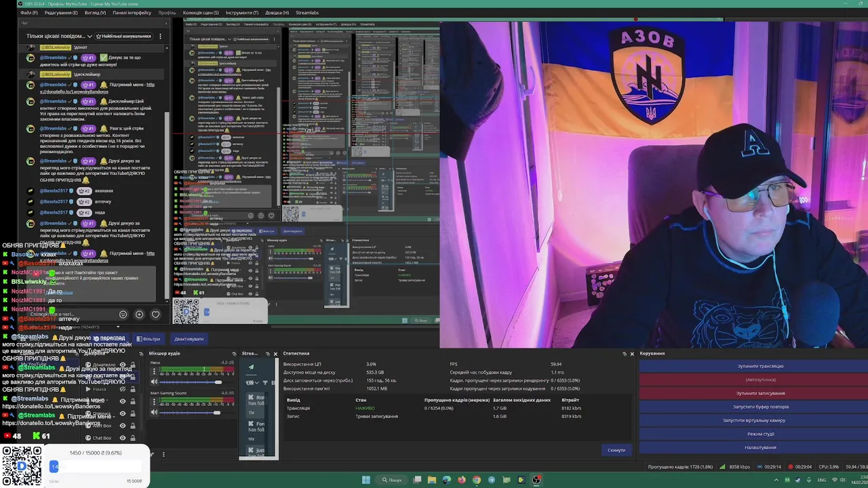
Task: Click the paper-plane icon in Streamlabs dock
Action: pos(251,367)
